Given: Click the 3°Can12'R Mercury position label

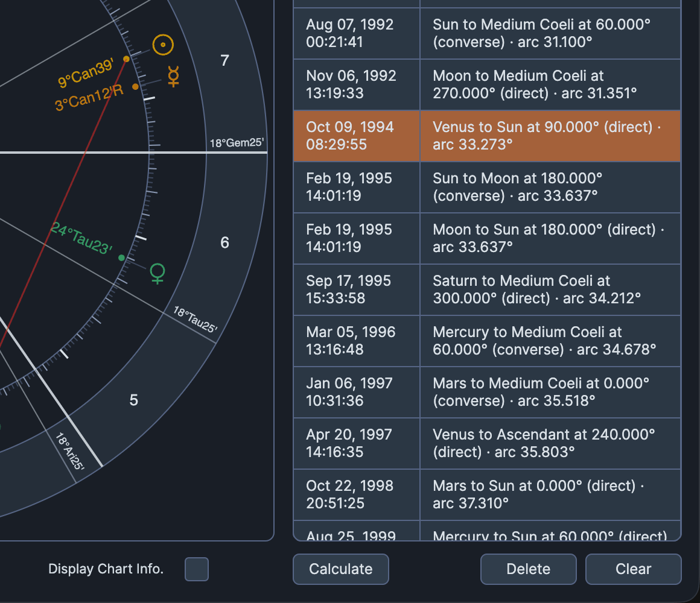Looking at the screenshot, I should point(89,98).
